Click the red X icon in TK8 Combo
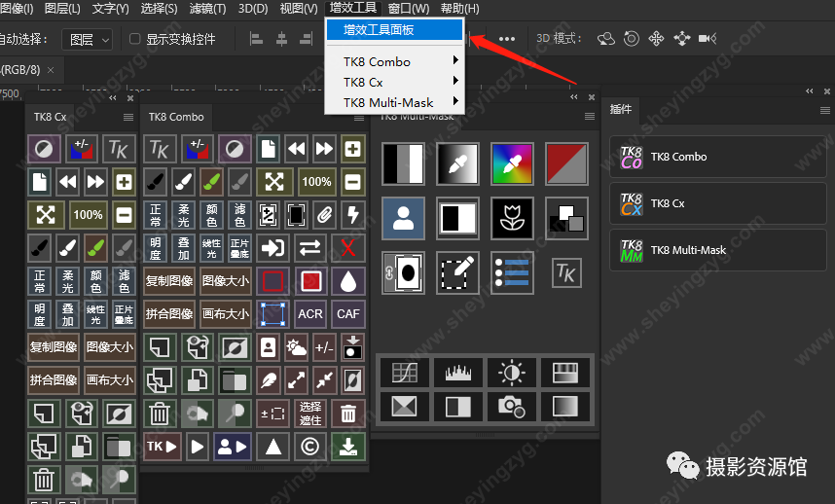 tap(347, 247)
